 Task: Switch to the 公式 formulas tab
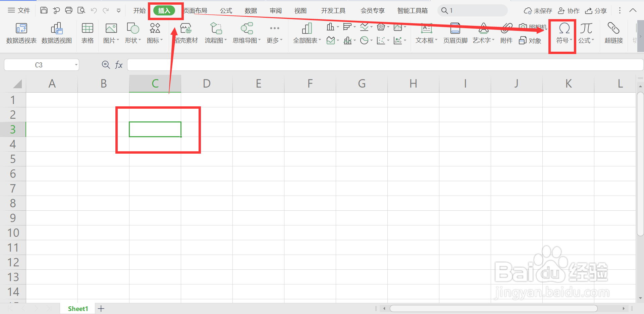226,11
